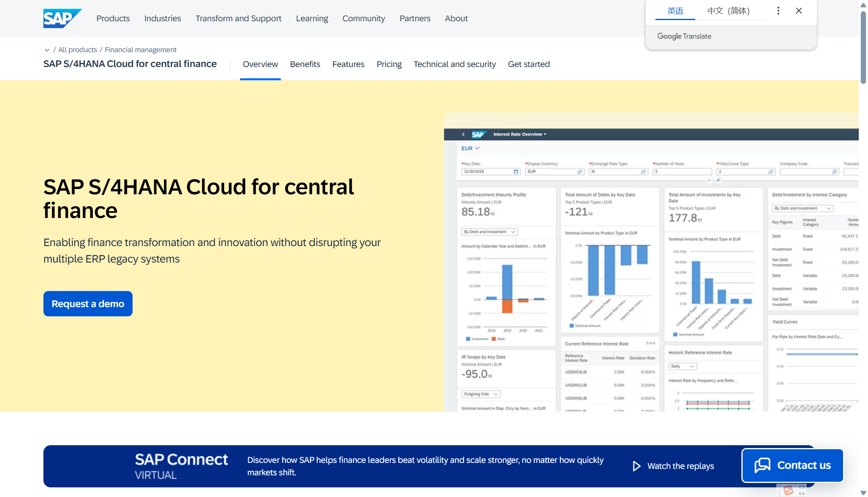The image size is (868, 497).
Task: Open the Industries navigation menu
Action: tap(162, 18)
